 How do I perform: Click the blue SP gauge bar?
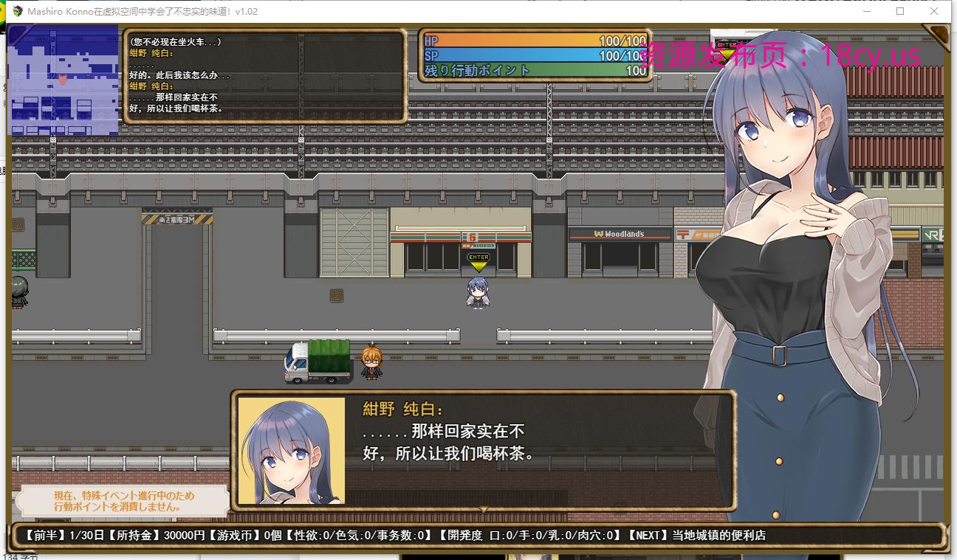coord(535,55)
